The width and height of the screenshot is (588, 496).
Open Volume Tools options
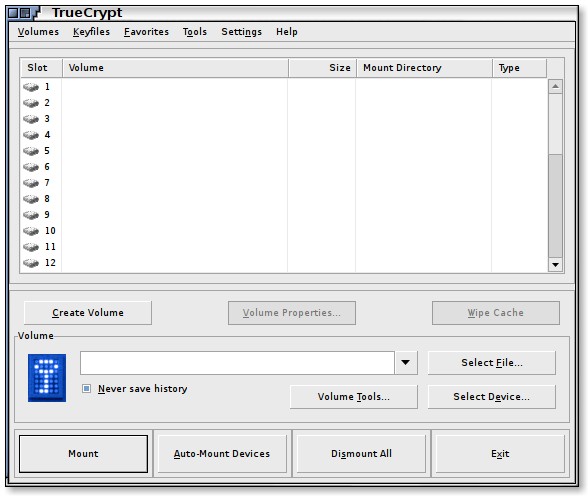[x=354, y=397]
